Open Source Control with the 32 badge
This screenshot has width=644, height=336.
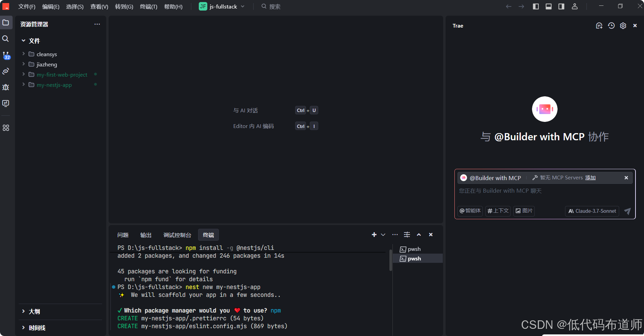(6, 55)
